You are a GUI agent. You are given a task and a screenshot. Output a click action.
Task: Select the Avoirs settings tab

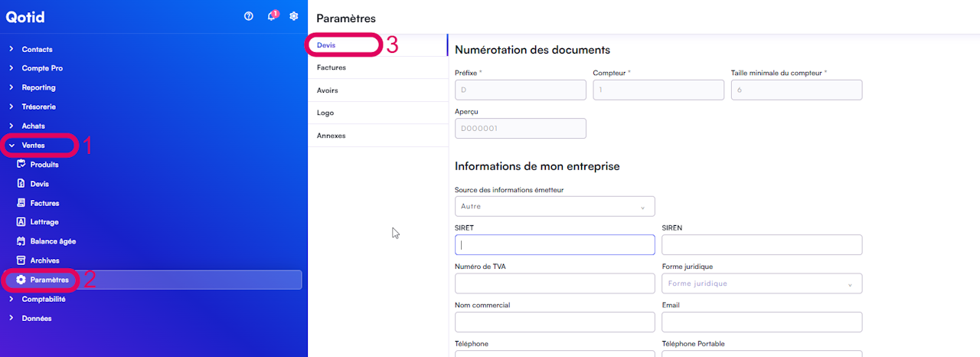[328, 90]
